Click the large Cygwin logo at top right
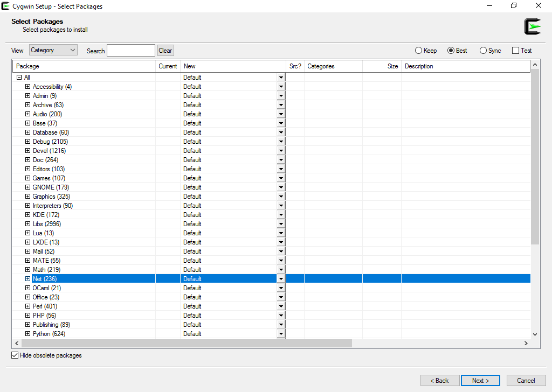 tap(532, 26)
